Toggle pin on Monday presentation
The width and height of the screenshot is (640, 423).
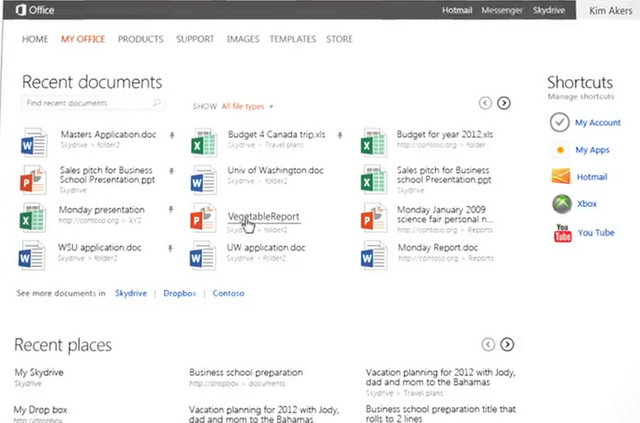pos(171,209)
